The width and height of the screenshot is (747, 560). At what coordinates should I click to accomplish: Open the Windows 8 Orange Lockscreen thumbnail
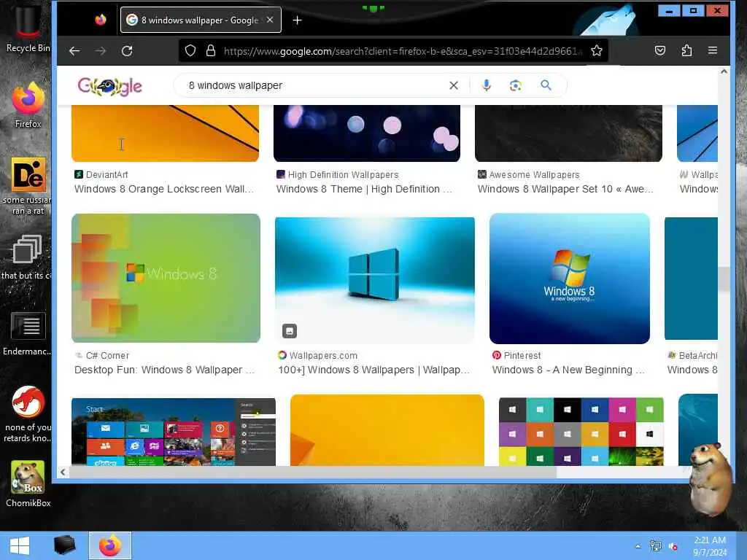click(x=166, y=133)
